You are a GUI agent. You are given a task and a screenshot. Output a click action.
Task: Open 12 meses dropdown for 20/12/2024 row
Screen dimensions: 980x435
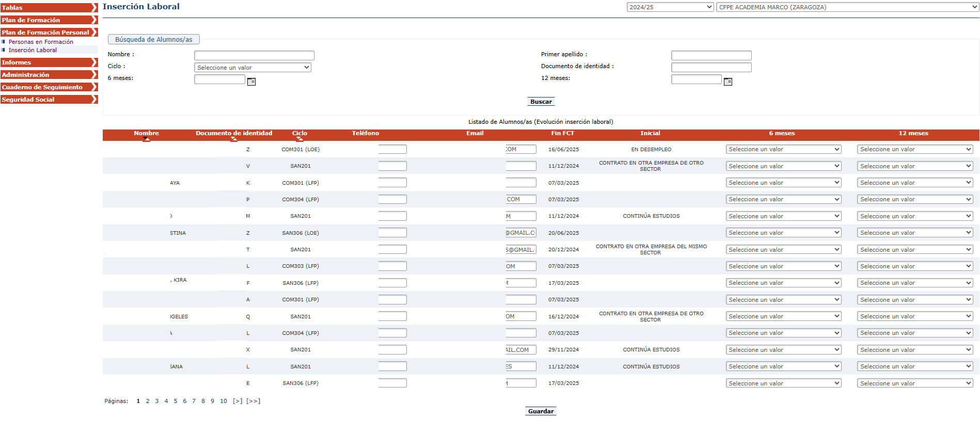(915, 250)
